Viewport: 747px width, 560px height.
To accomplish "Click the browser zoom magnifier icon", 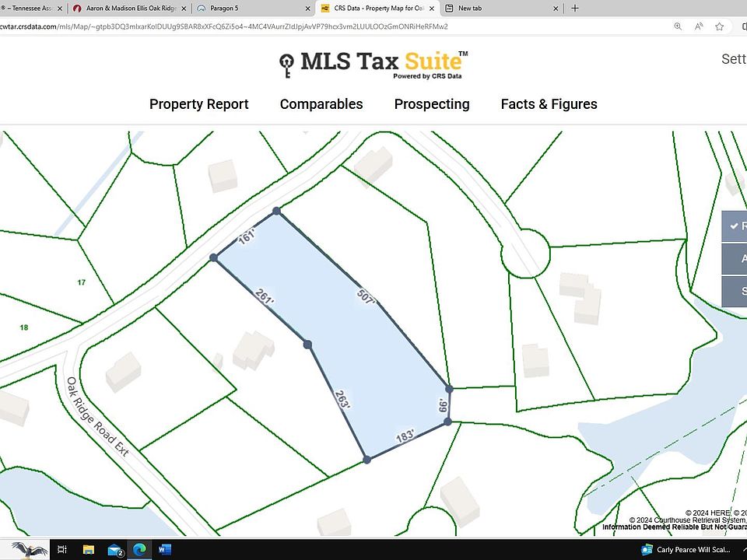I will coord(678,26).
